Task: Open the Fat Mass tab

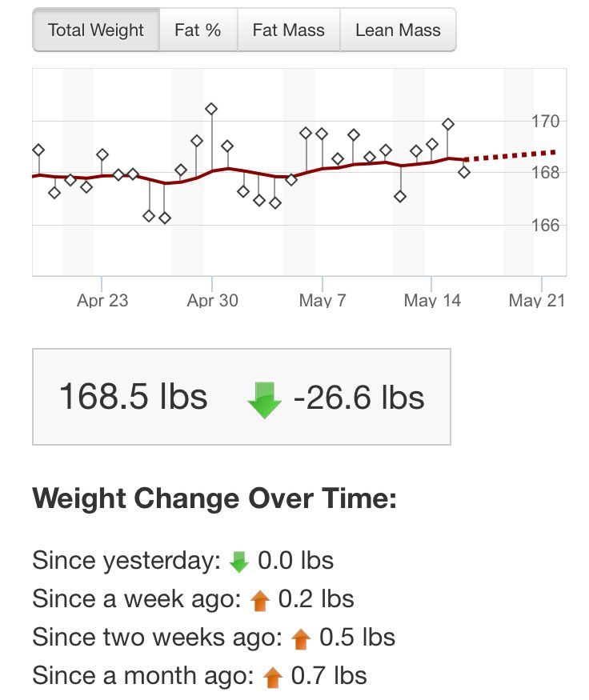Action: [288, 30]
